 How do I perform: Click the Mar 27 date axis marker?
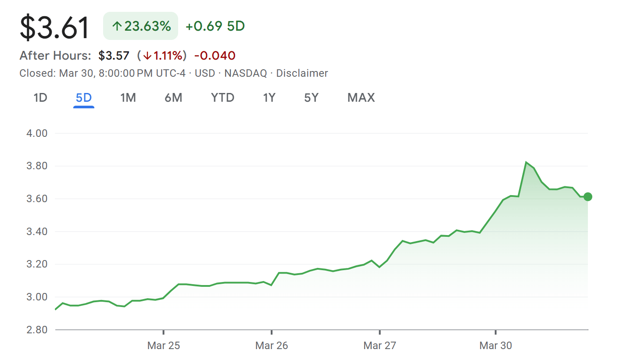[380, 346]
